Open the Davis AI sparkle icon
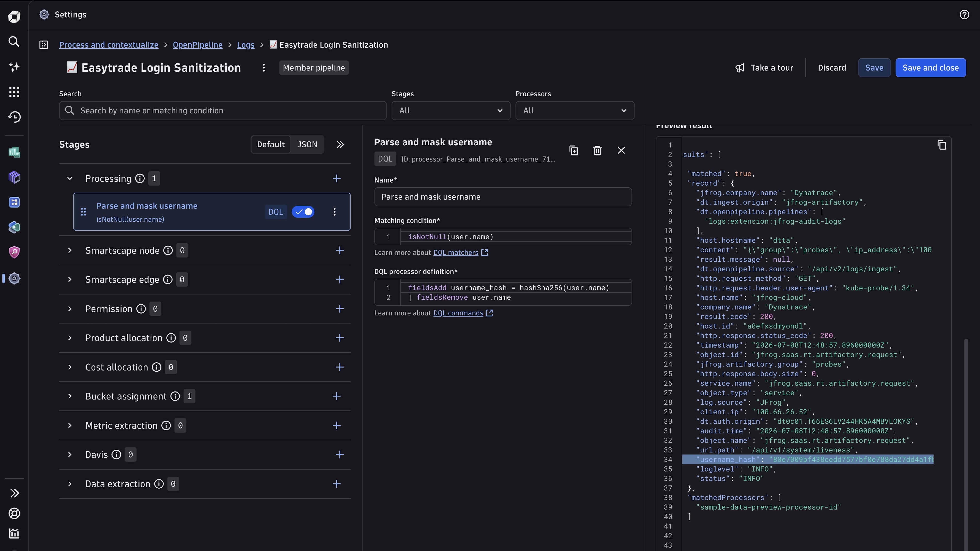Image resolution: width=980 pixels, height=551 pixels. click(x=14, y=67)
